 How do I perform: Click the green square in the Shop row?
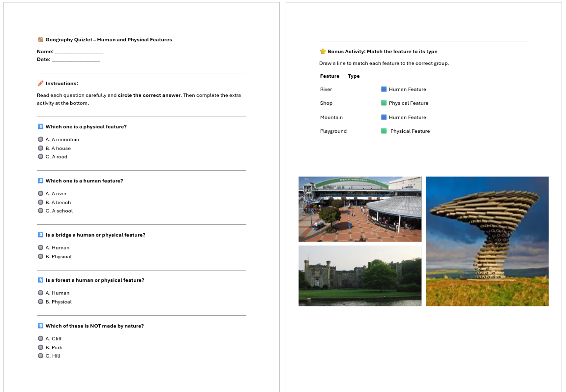point(384,103)
